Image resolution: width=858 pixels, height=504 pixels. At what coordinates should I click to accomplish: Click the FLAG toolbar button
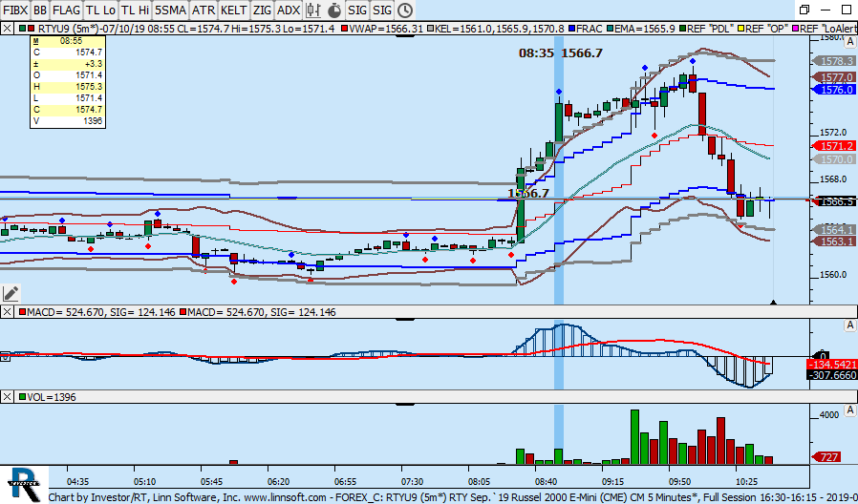click(x=66, y=10)
